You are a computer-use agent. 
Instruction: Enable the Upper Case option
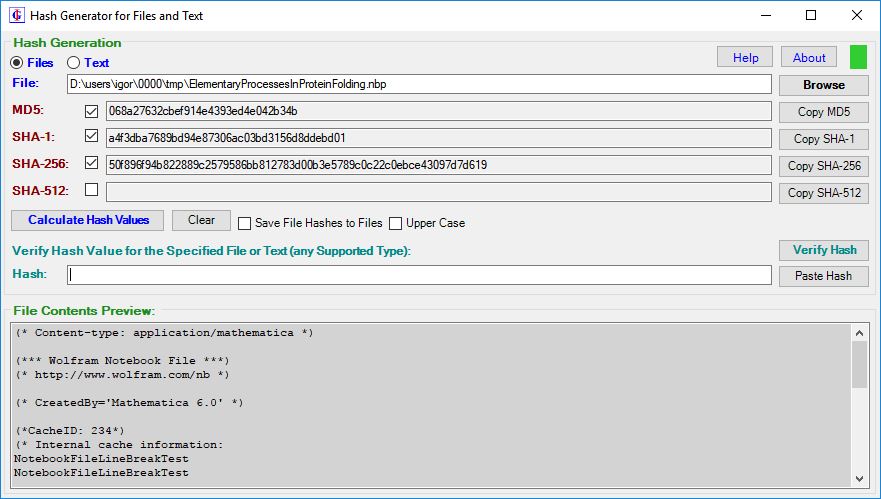[x=396, y=223]
